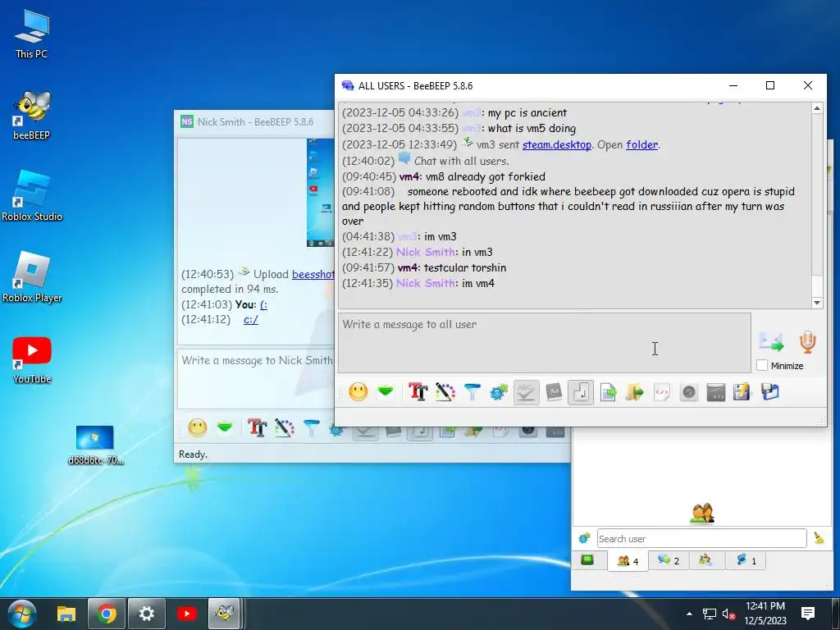Toggle Return key sends message button

tap(581, 392)
